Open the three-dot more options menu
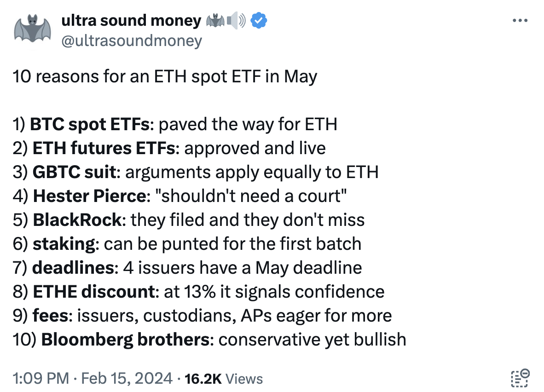 (x=520, y=21)
